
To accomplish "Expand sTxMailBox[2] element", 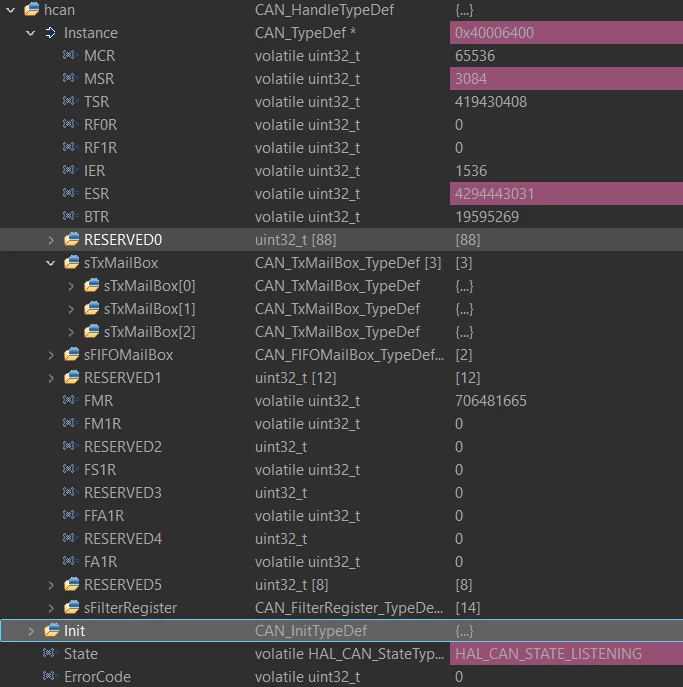I will point(71,332).
